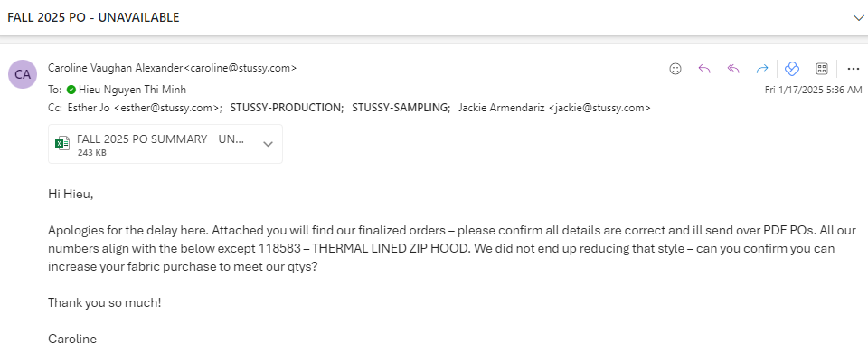
Task: Click sender name Caroline Vaughan Alexander
Action: [x=115, y=68]
